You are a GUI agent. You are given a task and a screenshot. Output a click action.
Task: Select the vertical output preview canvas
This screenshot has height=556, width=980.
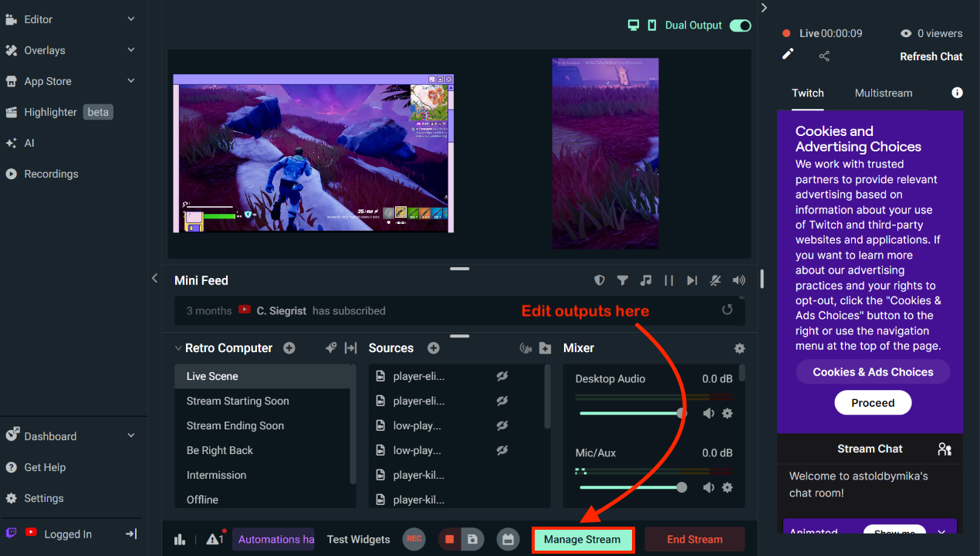pos(605,153)
